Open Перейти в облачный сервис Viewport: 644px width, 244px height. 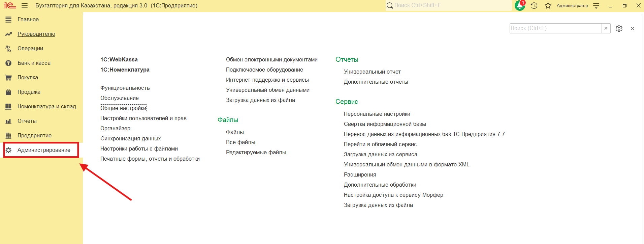[380, 144]
